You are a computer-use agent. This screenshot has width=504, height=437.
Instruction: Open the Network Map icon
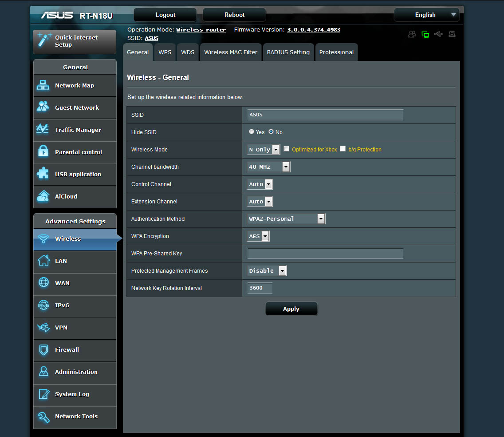pos(43,85)
